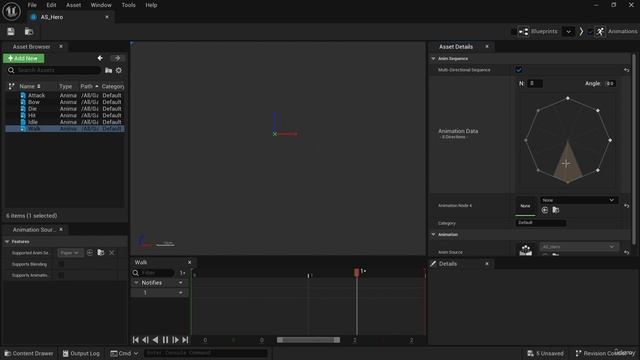Click the Enter Console Command field

[x=206, y=353]
